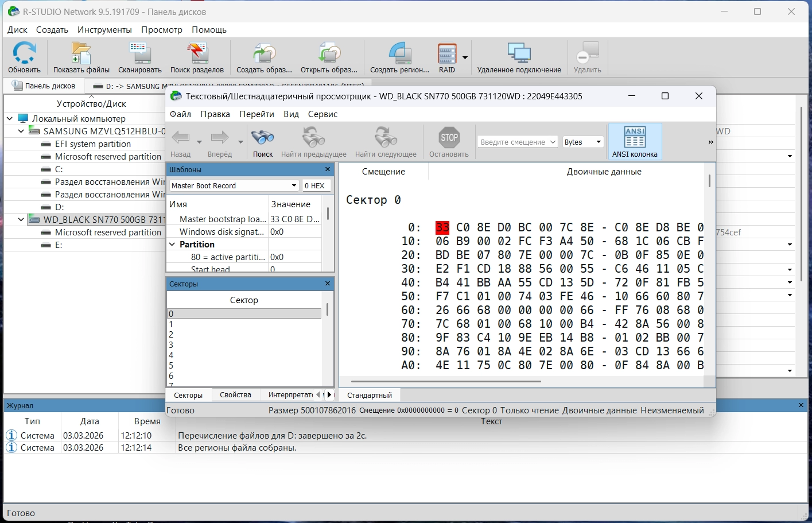Switch to the Интерпретатор tab
Screen dimensions: 812x523
pyautogui.click(x=290, y=395)
